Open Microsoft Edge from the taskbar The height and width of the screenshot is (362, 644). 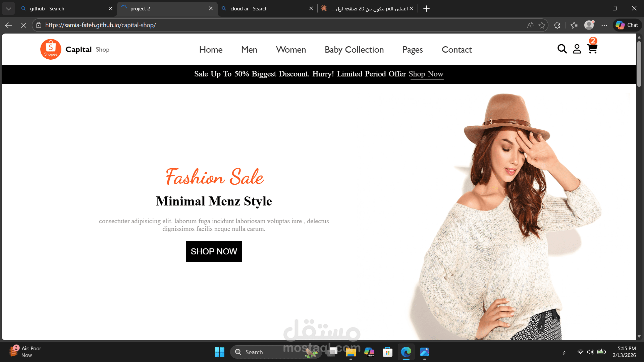(x=406, y=352)
